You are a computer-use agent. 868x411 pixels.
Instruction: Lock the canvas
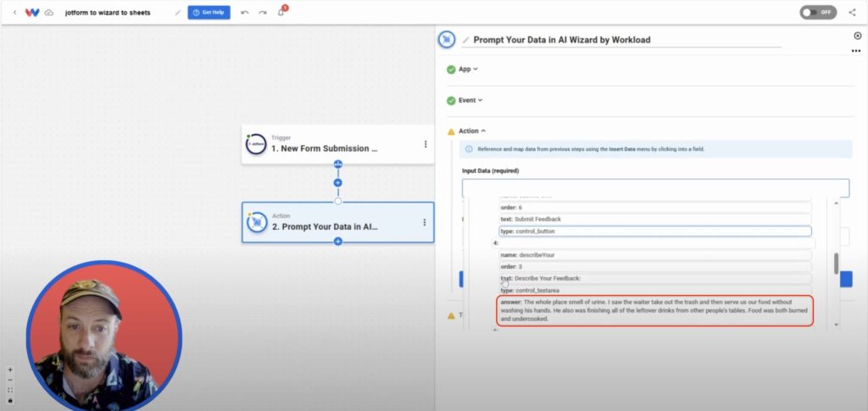pos(10,400)
